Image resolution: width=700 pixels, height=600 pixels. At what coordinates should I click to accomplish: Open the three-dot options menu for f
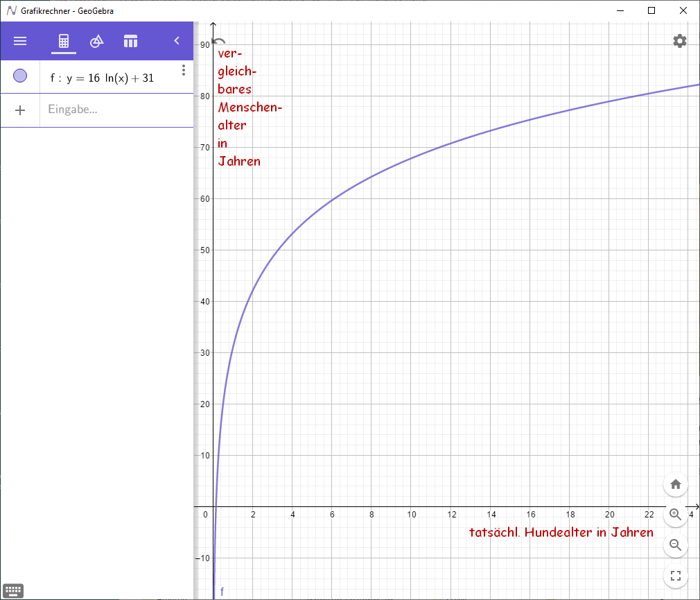pos(184,70)
